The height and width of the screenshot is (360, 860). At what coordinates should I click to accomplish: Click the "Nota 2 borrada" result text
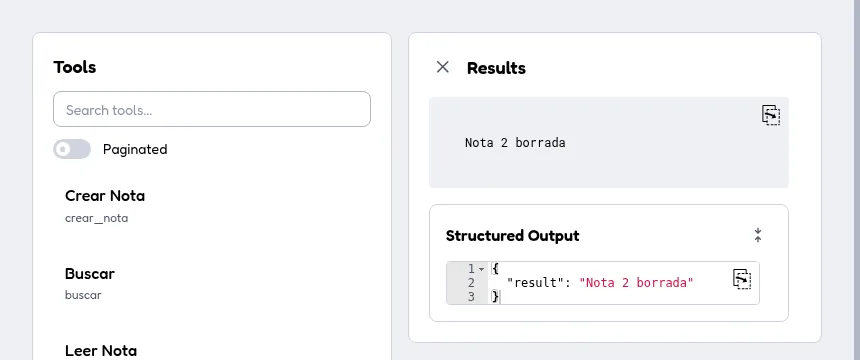tap(515, 143)
